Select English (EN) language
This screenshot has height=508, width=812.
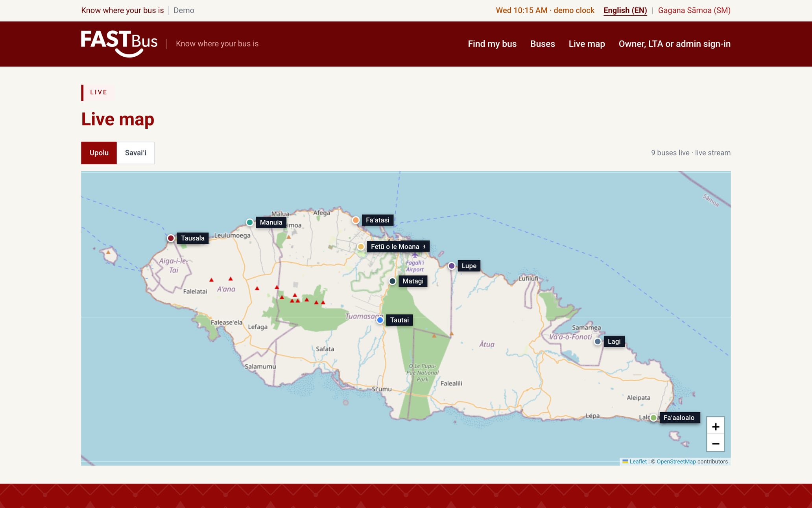coord(625,10)
